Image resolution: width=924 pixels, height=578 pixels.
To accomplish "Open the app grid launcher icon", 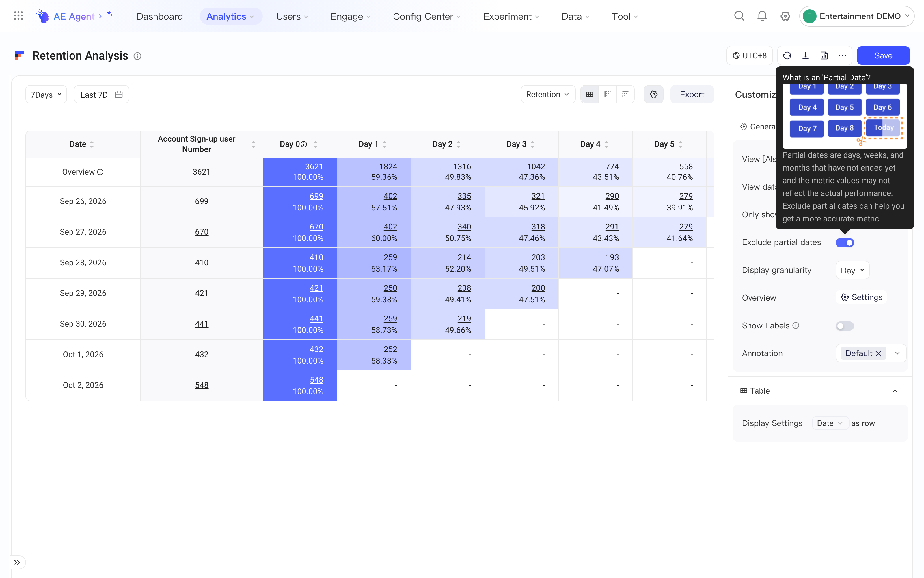I will 18,16.
